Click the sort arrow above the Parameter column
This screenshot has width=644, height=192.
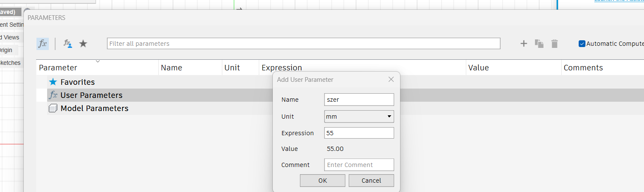(x=98, y=61)
